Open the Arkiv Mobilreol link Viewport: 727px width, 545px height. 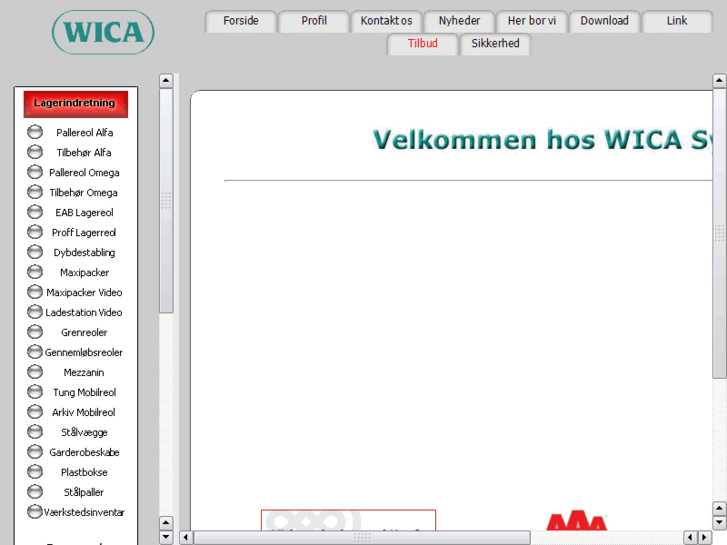click(x=83, y=412)
